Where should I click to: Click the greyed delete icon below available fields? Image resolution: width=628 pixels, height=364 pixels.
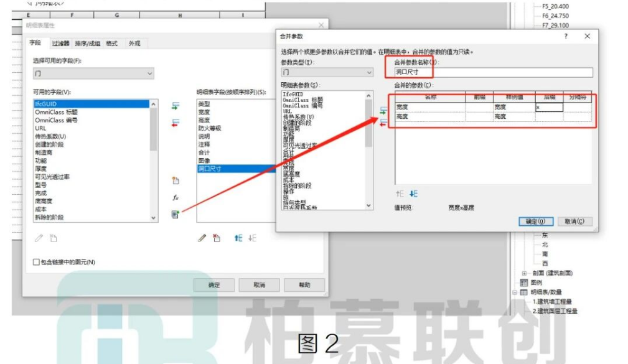tap(54, 238)
